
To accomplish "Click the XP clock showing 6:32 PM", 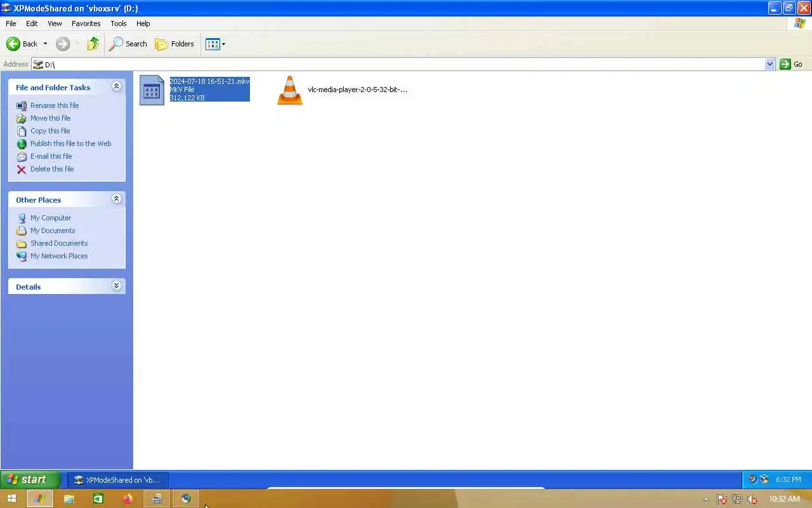I will pos(789,479).
